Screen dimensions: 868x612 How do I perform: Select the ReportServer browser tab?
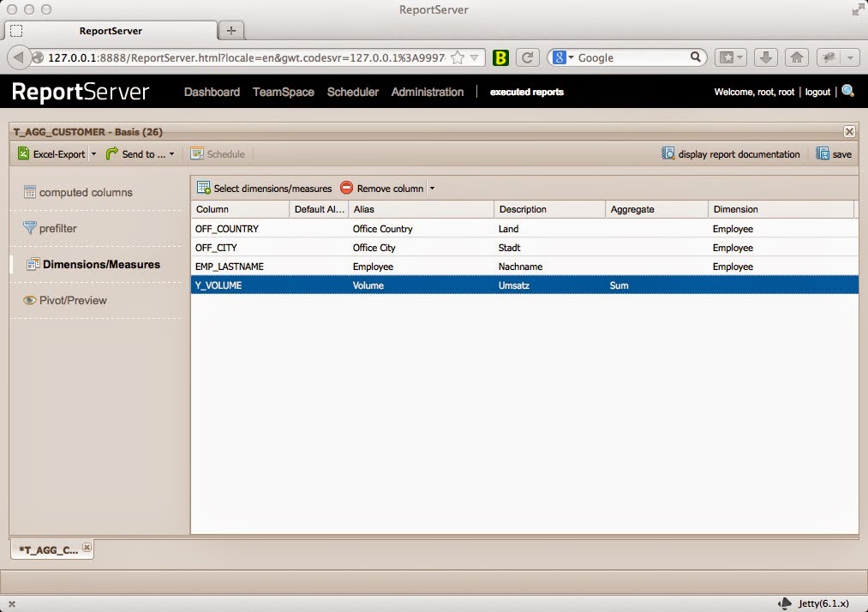111,31
